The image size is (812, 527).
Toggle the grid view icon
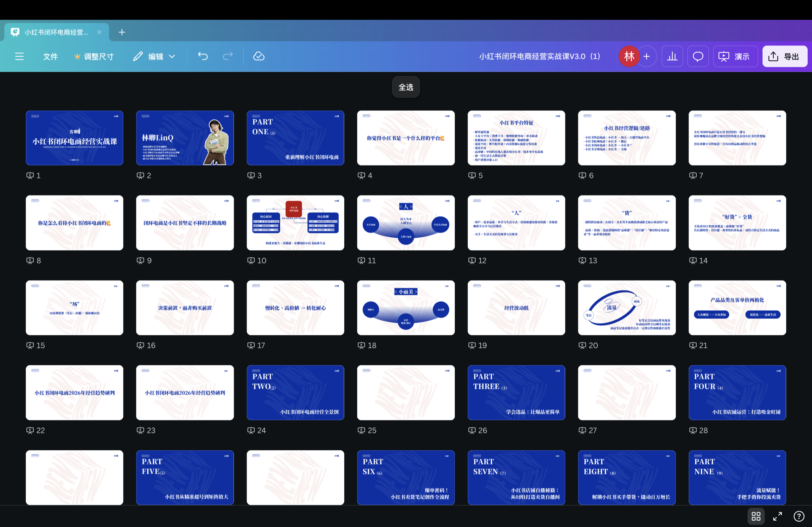click(756, 516)
